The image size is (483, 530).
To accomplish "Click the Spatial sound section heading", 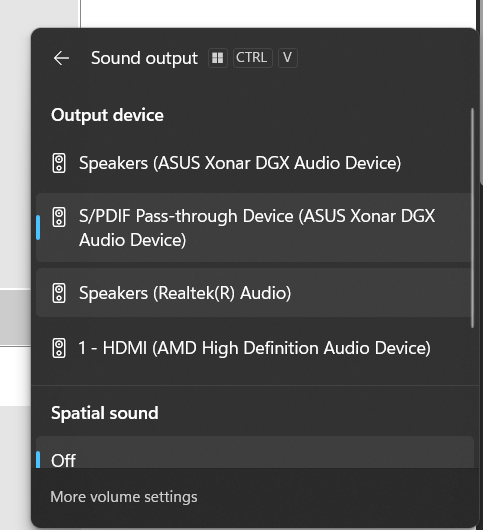I will [x=105, y=413].
